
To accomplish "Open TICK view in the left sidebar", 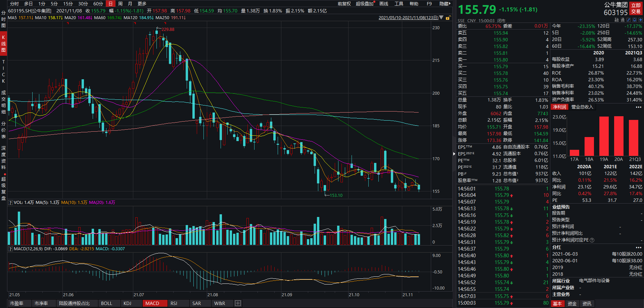I will 3,72.
